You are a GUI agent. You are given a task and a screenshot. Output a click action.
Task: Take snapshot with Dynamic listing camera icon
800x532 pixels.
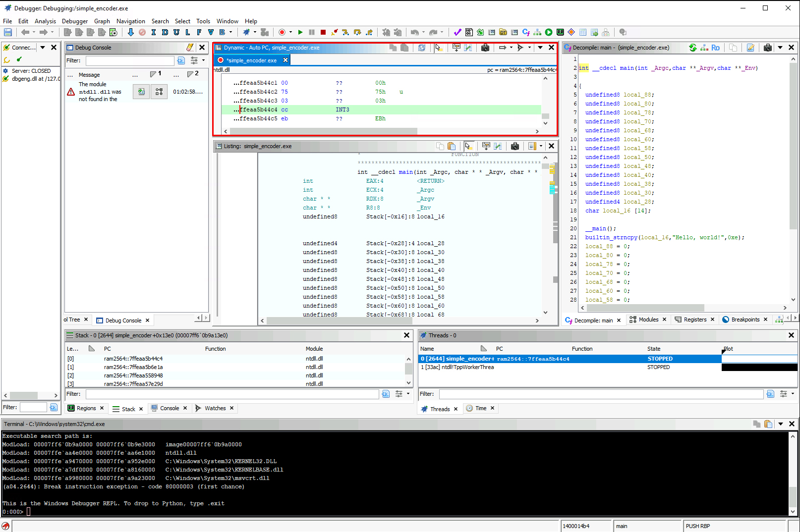pyautogui.click(x=485, y=48)
